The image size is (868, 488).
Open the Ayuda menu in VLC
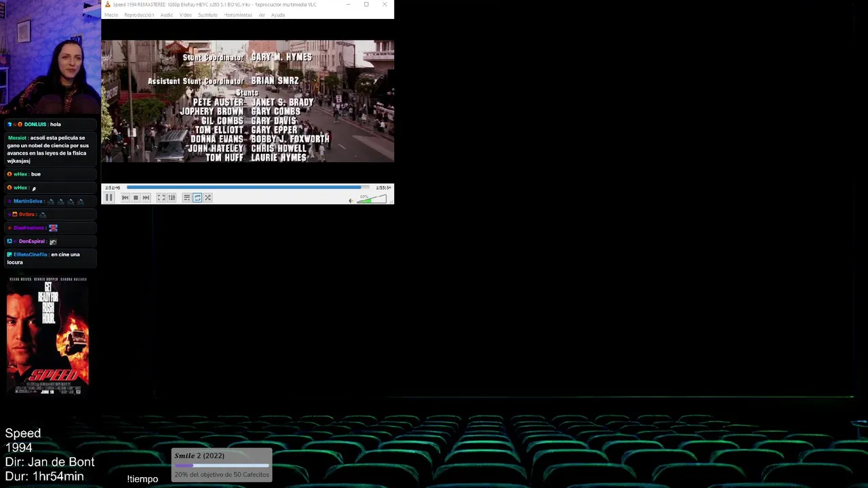tap(278, 15)
